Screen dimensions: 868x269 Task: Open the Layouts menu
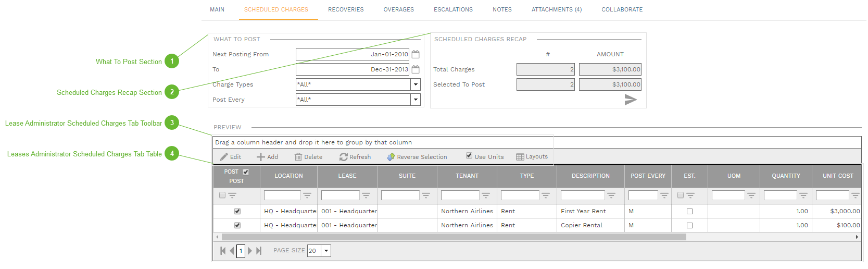pyautogui.click(x=532, y=157)
